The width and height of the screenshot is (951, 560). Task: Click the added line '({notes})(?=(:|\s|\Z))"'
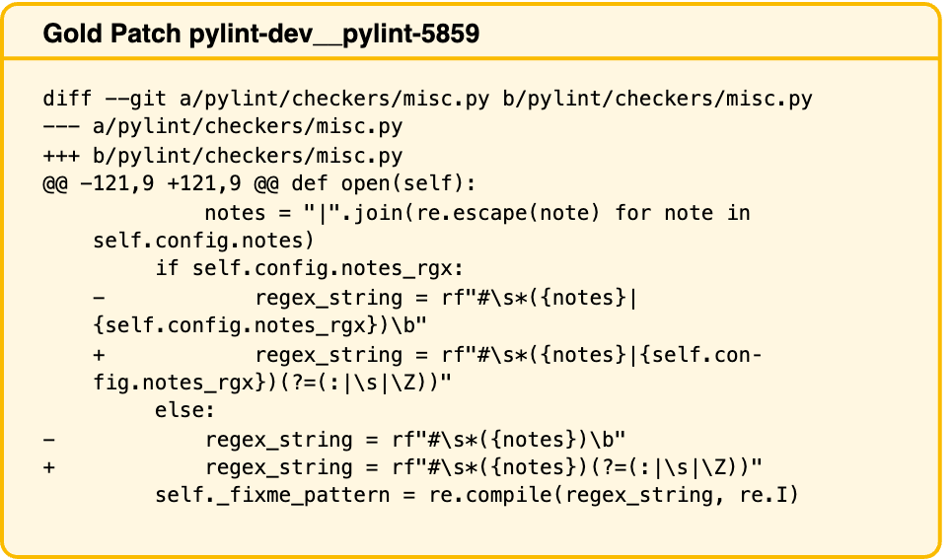tap(402, 468)
